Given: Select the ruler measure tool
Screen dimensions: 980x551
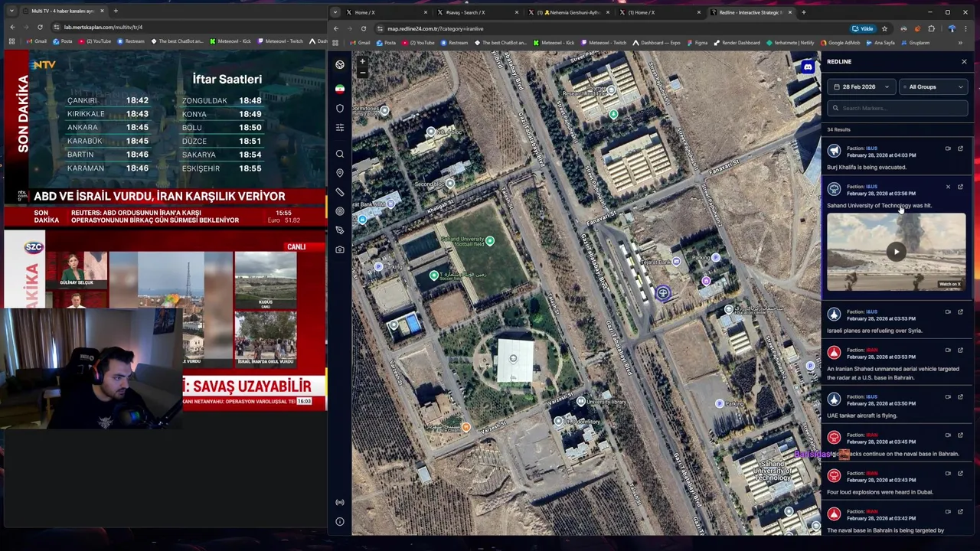Looking at the screenshot, I should click(x=340, y=192).
